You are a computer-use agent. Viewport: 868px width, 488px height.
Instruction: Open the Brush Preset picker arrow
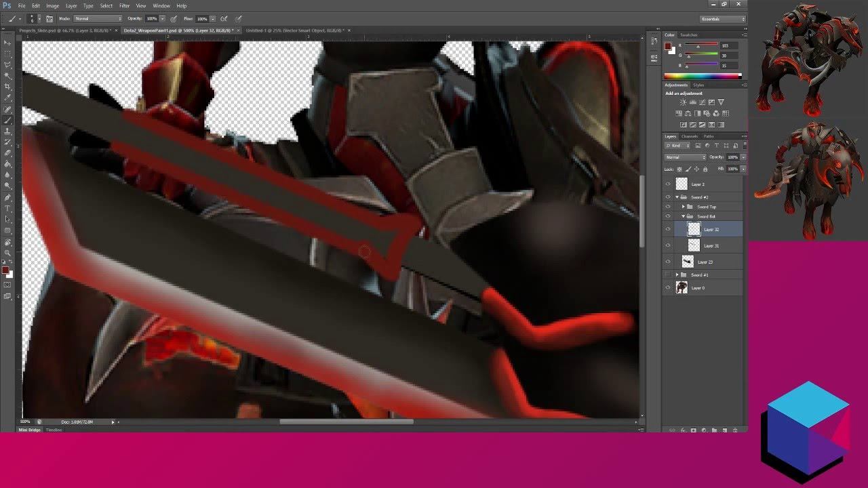(x=39, y=19)
